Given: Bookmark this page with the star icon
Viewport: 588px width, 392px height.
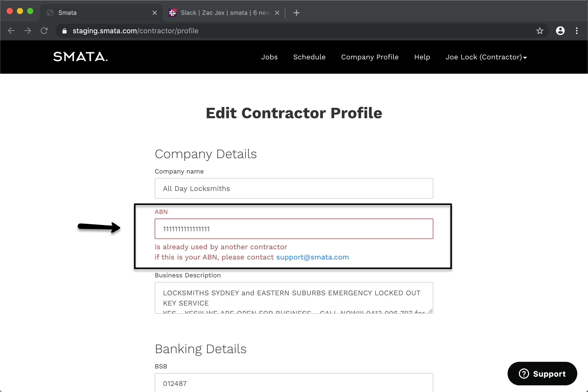Looking at the screenshot, I should coord(540,31).
